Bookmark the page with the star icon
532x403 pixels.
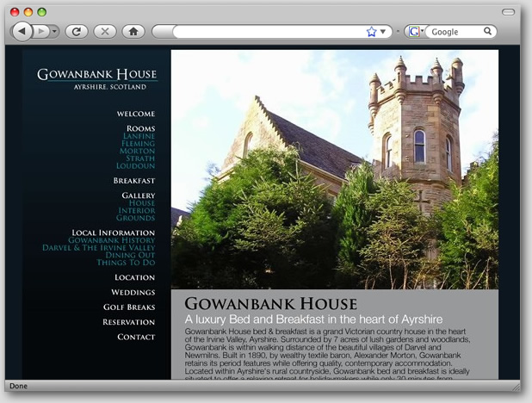point(371,32)
